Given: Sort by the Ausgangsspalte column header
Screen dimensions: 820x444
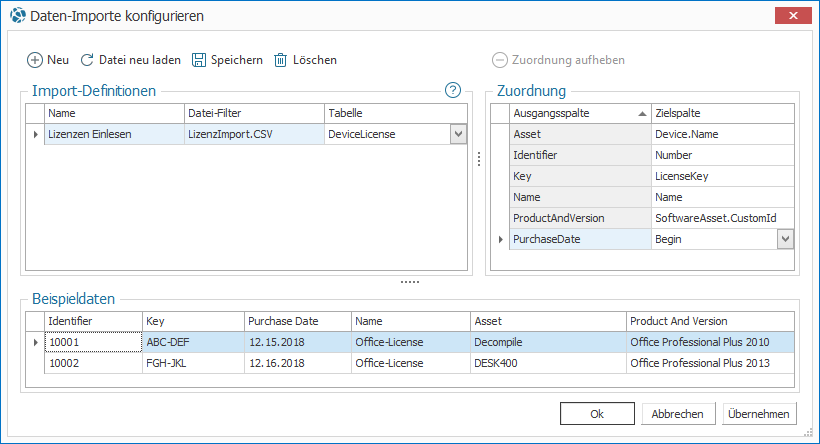Looking at the screenshot, I should [578, 113].
